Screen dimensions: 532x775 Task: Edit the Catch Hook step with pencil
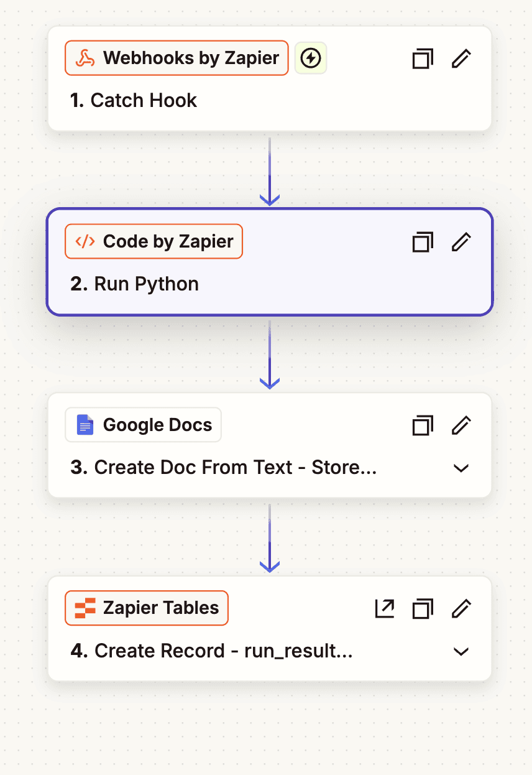click(461, 59)
